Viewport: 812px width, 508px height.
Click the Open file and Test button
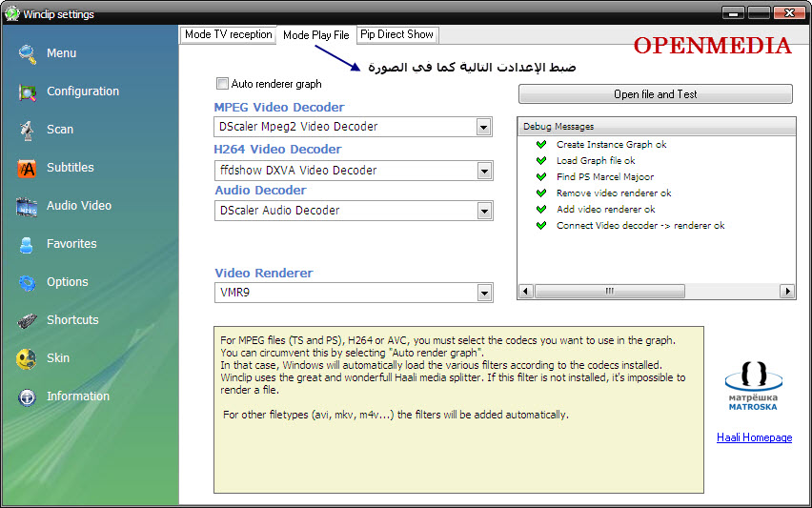656,94
